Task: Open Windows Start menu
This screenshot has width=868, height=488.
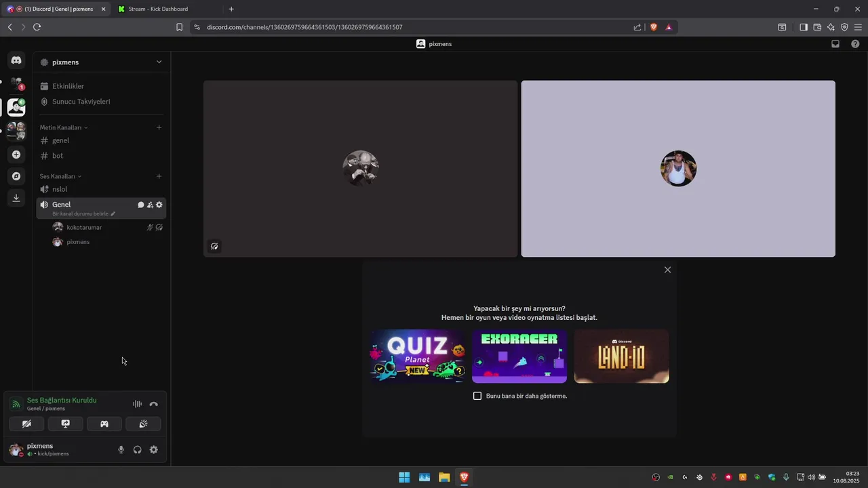Action: point(404,477)
